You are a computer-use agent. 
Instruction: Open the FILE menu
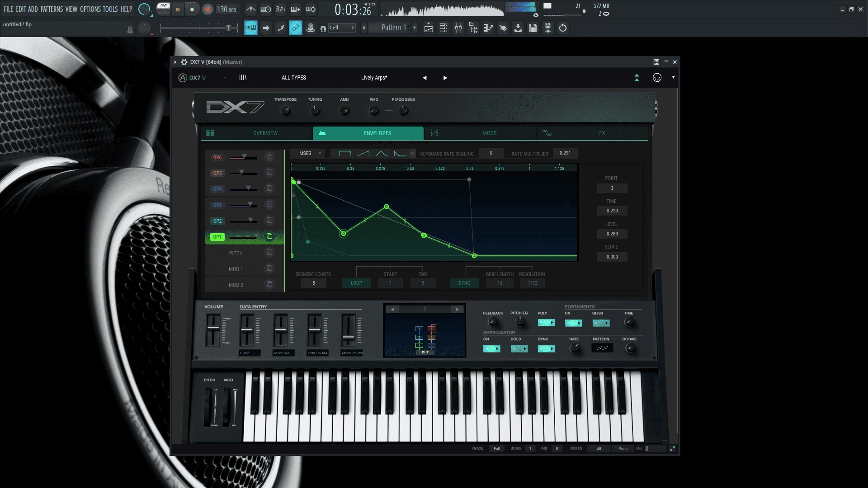click(9, 9)
